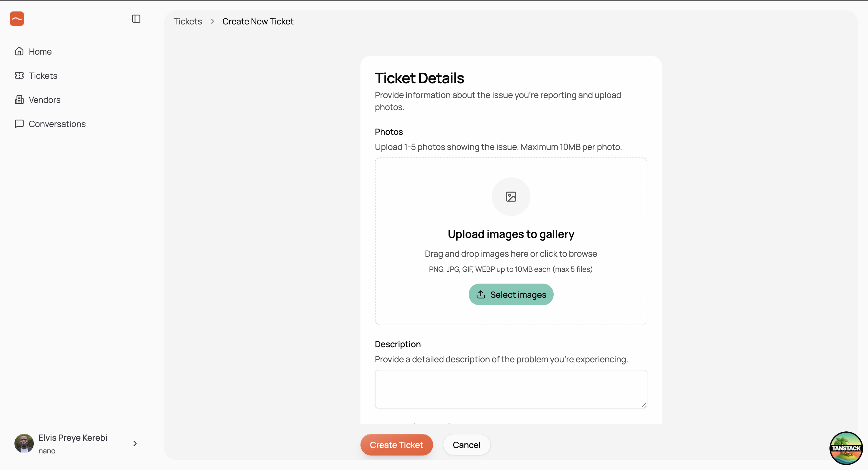Click the image placeholder icon in upload area
Viewport: 868px width, 470px height.
pos(511,197)
